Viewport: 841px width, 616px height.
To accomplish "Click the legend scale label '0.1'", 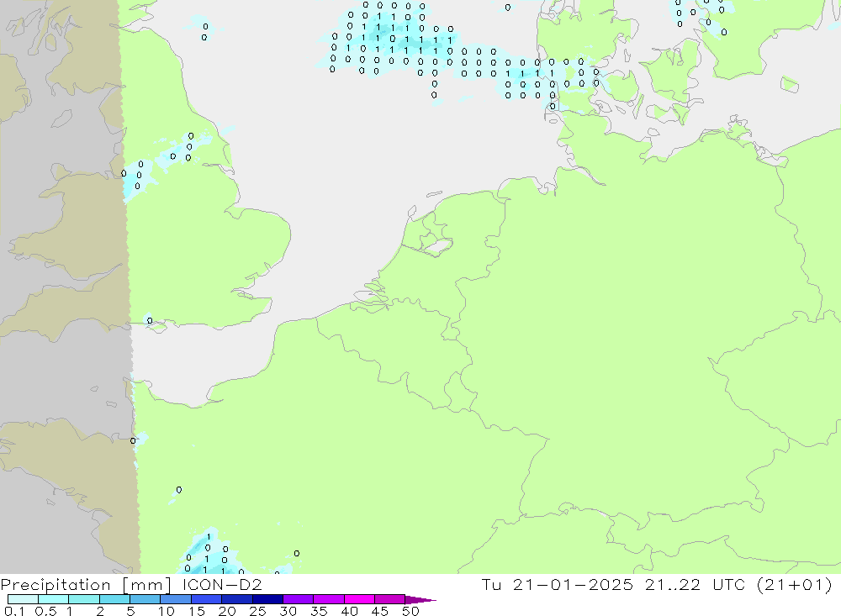I will pyautogui.click(x=14, y=611).
